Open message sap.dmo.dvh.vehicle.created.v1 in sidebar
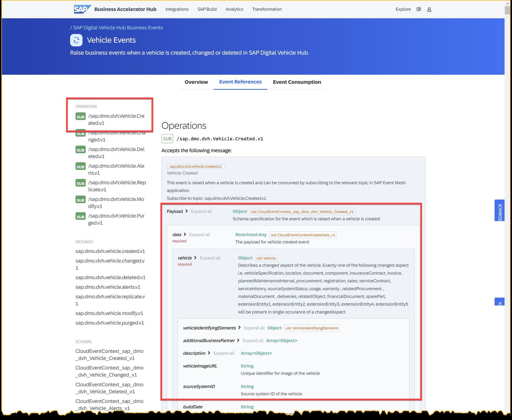Viewport: 512px width, 420px height. (110, 251)
